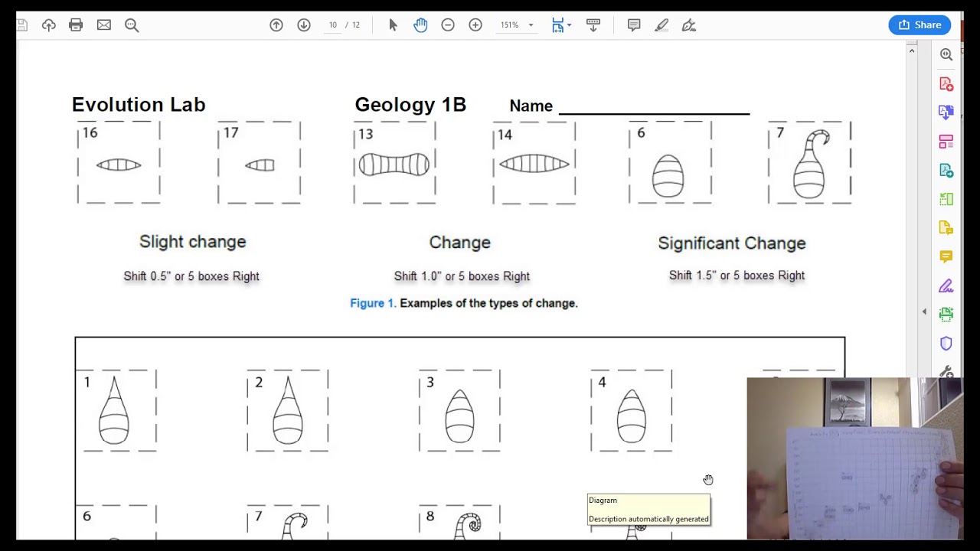This screenshot has width=980, height=551.
Task: Send file by email icon
Action: 104,25
